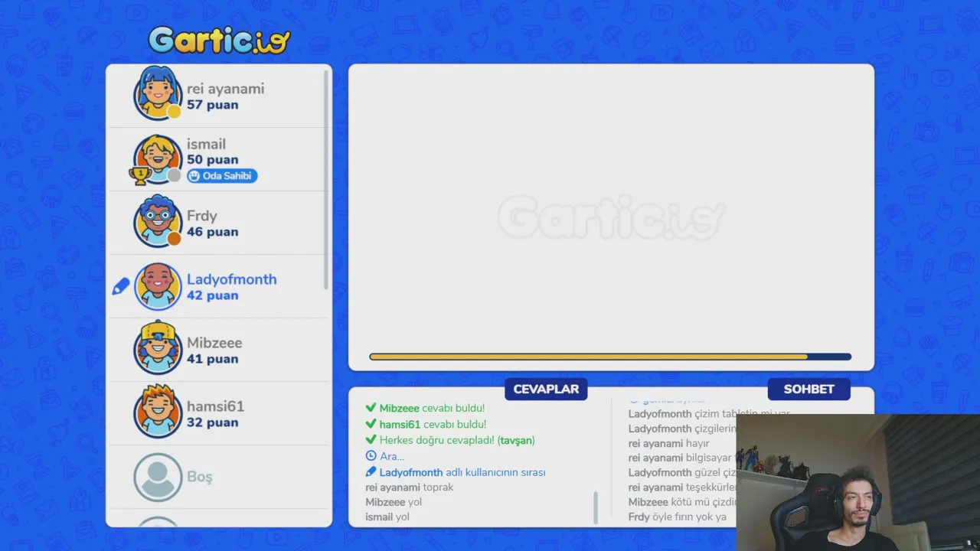This screenshot has height=551, width=980.
Task: Click the name hamsi61 in player list
Action: [x=216, y=406]
